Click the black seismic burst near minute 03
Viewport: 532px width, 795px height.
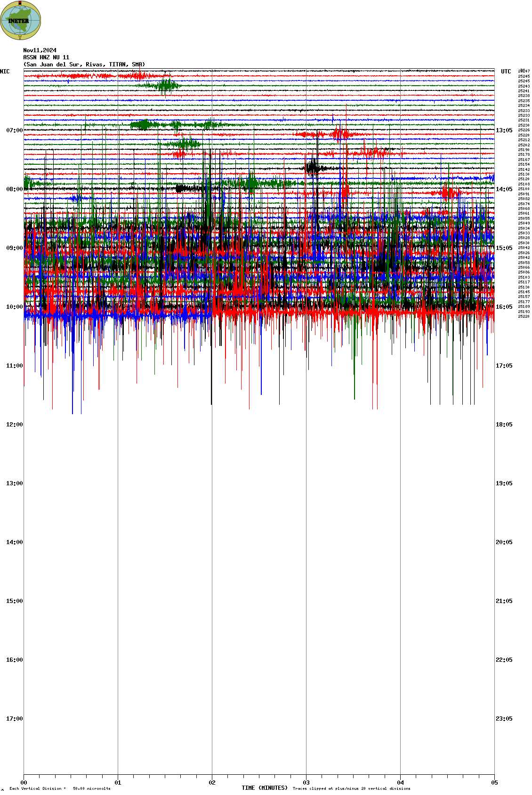tap(313, 167)
